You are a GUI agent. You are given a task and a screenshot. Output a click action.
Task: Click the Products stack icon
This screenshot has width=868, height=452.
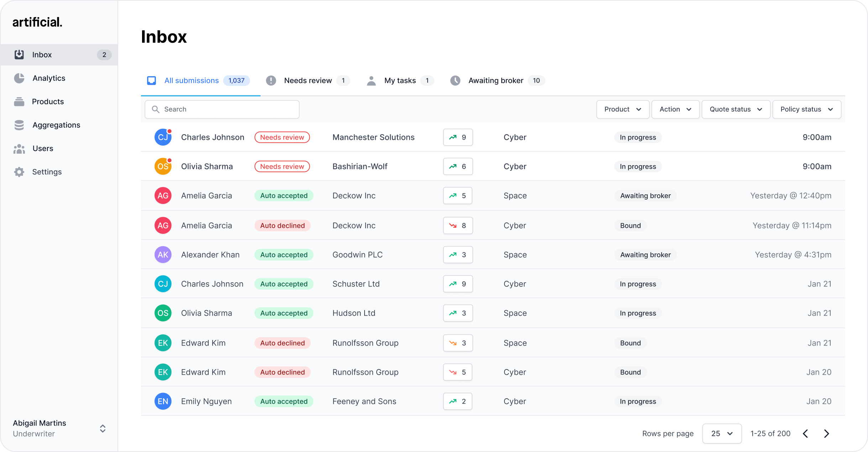pyautogui.click(x=19, y=101)
